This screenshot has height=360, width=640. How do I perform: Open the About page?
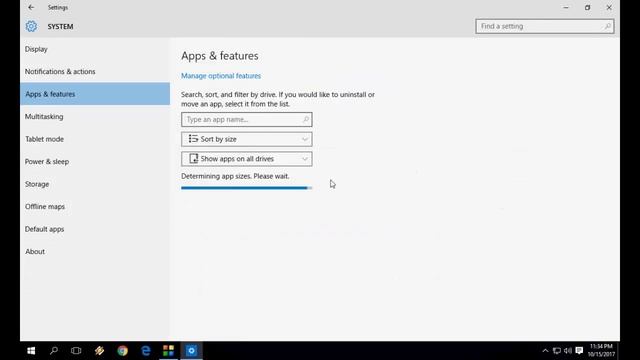(x=95, y=251)
